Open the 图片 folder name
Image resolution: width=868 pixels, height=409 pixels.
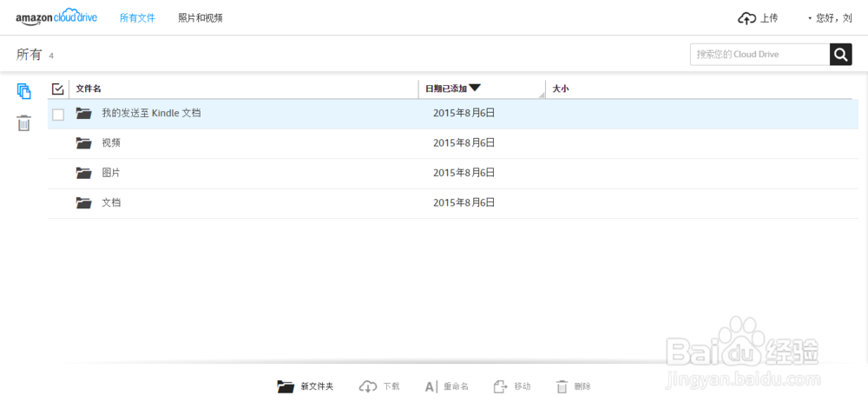coord(111,173)
